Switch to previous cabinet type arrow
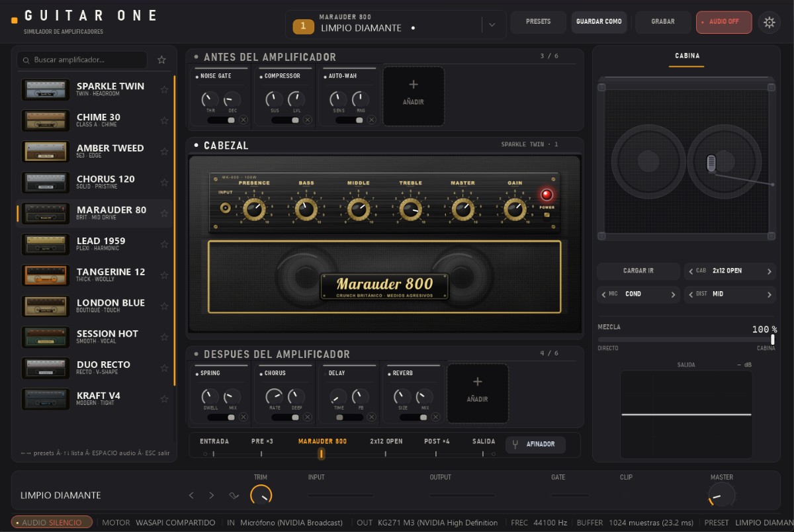This screenshot has width=794, height=532. click(x=691, y=271)
